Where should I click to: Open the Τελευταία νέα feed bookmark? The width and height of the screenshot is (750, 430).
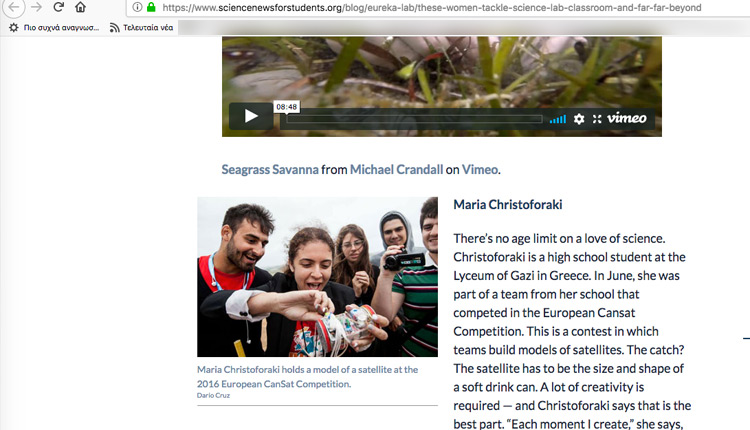tap(142, 28)
